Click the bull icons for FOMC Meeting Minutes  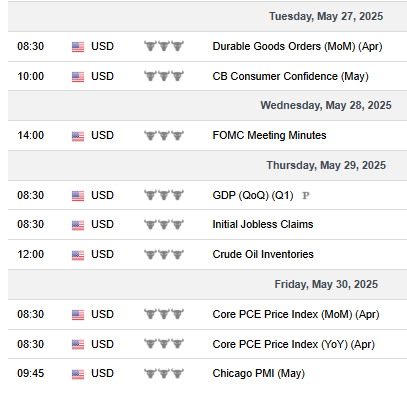coord(164,135)
